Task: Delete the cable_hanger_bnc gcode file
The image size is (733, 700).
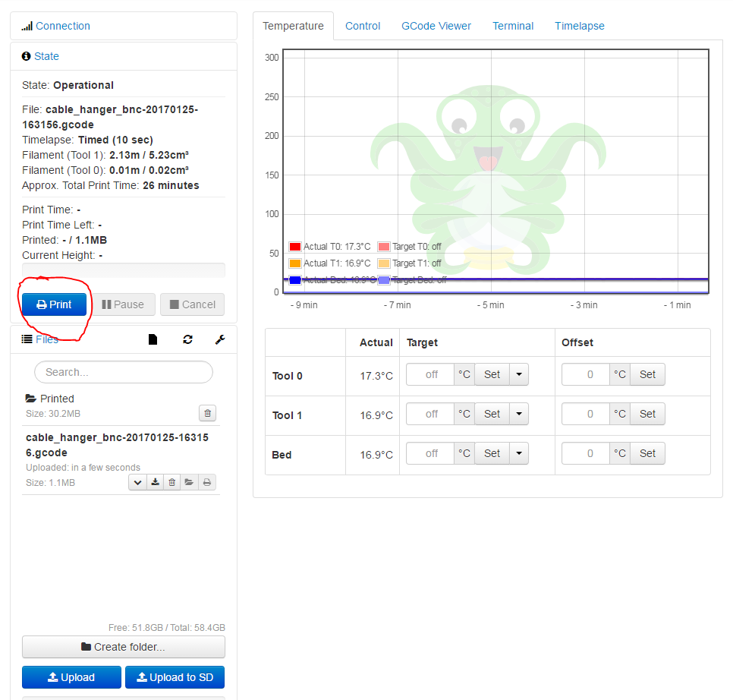Action: pyautogui.click(x=172, y=482)
